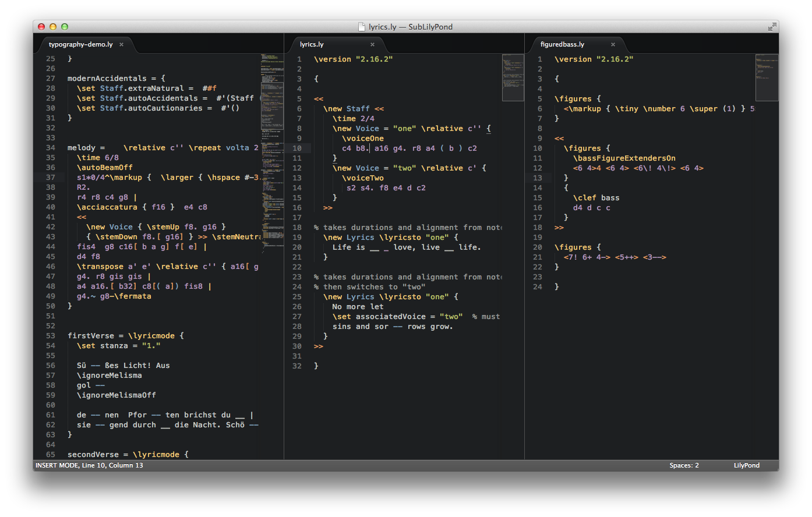The width and height of the screenshot is (812, 517).
Task: Click the "\new Staff <<" line
Action: pos(354,109)
